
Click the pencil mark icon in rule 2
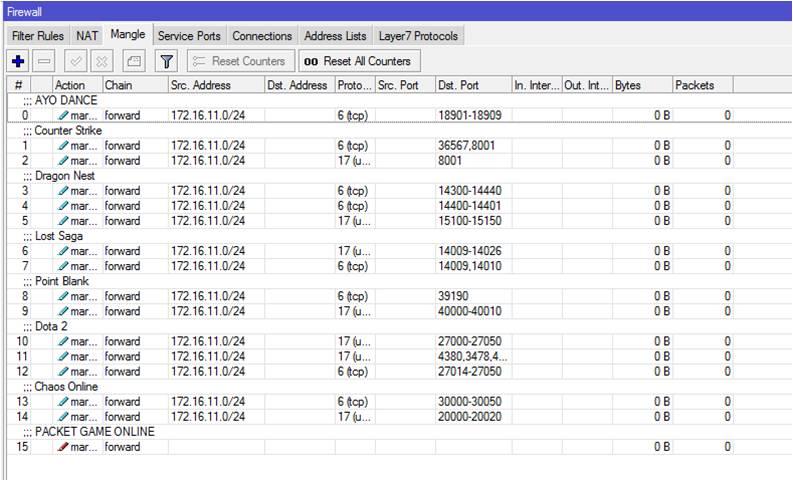pos(63,161)
